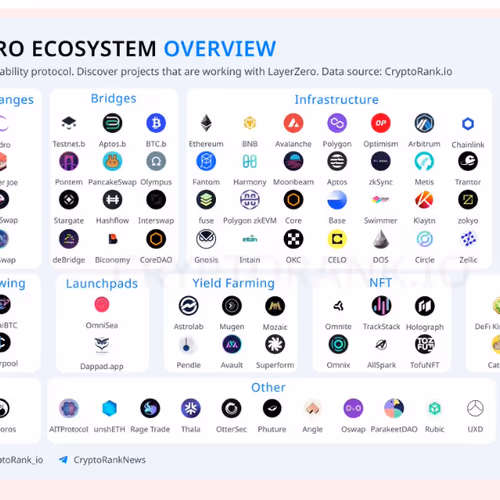The height and width of the screenshot is (500, 500).
Task: Click the UXD circle icon
Action: (475, 408)
